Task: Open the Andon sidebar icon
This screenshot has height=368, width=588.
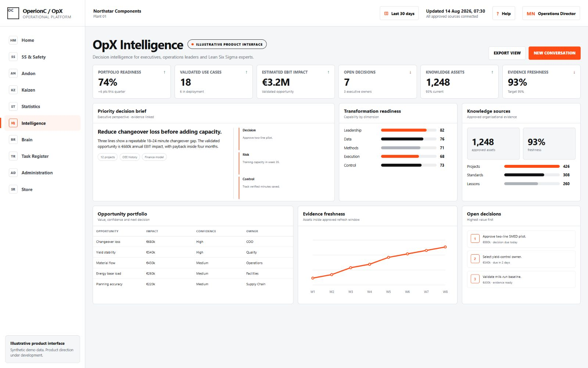Action: 13,74
